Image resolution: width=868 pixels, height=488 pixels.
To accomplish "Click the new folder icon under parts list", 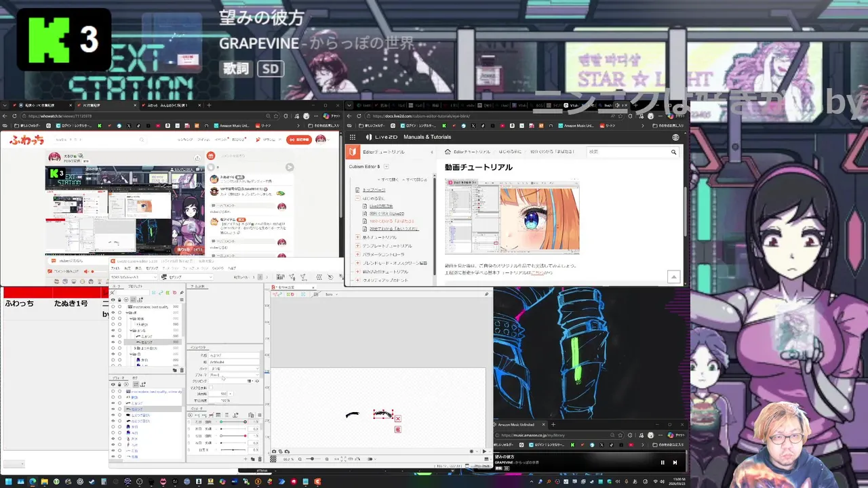I will tap(175, 370).
